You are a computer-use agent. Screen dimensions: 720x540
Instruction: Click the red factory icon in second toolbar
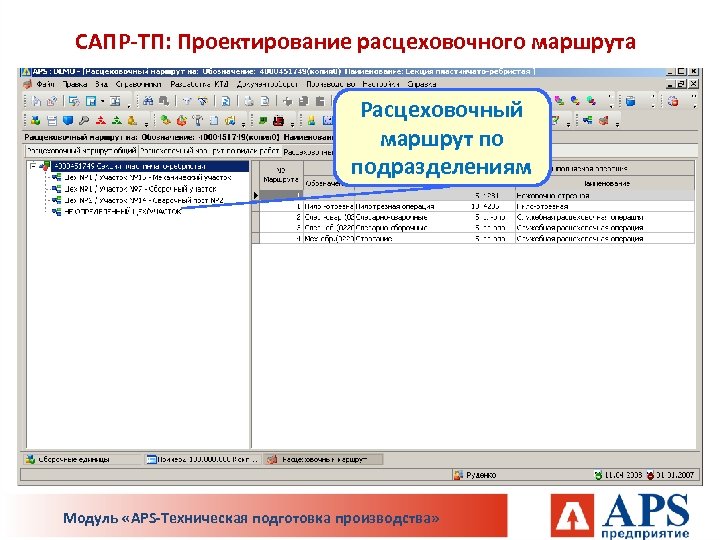click(x=603, y=120)
